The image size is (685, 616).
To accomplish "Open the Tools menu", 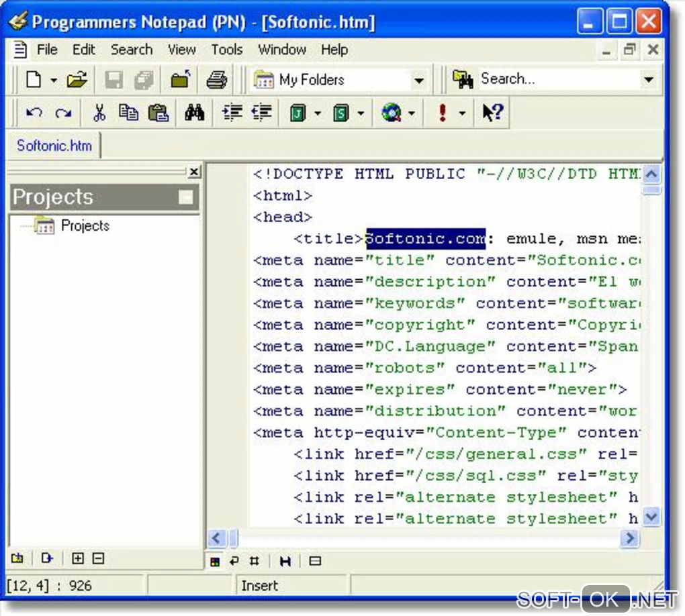I will click(x=226, y=50).
